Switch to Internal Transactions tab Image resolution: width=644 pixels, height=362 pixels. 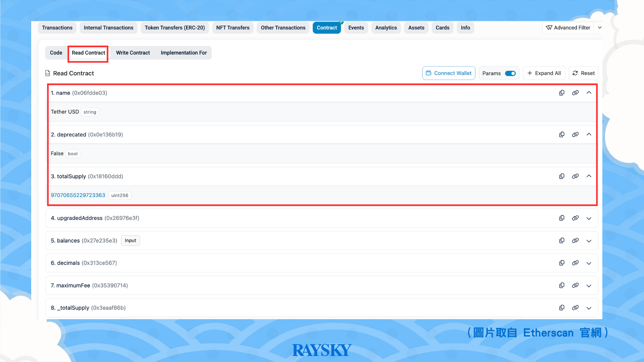(108, 28)
